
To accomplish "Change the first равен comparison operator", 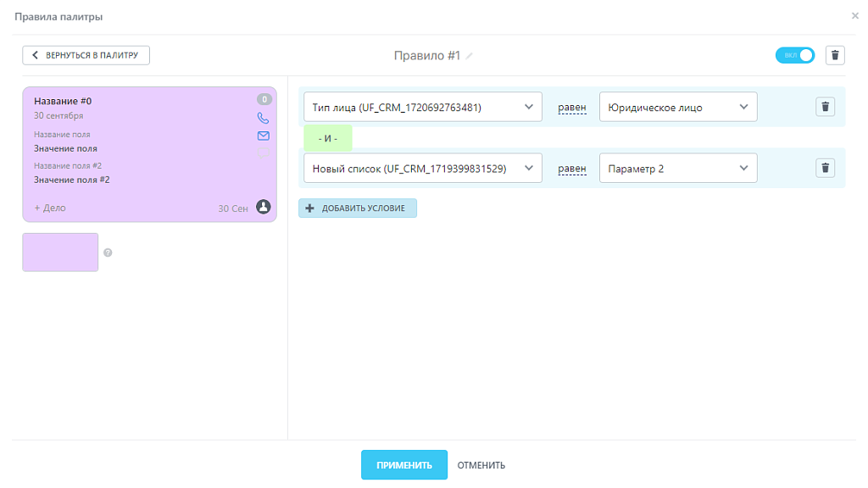I will 571,108.
